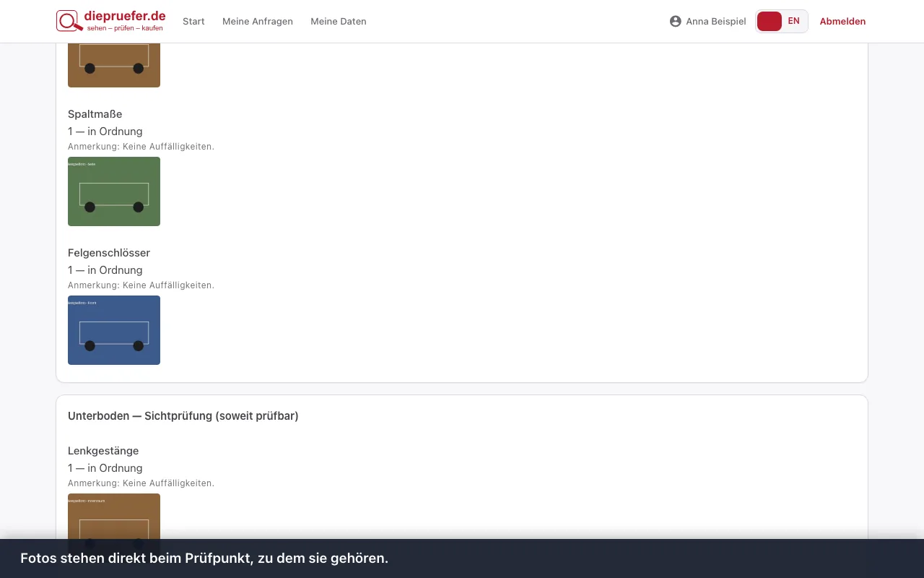The width and height of the screenshot is (924, 578).
Task: Click the Spaltmaße item title
Action: pos(95,114)
